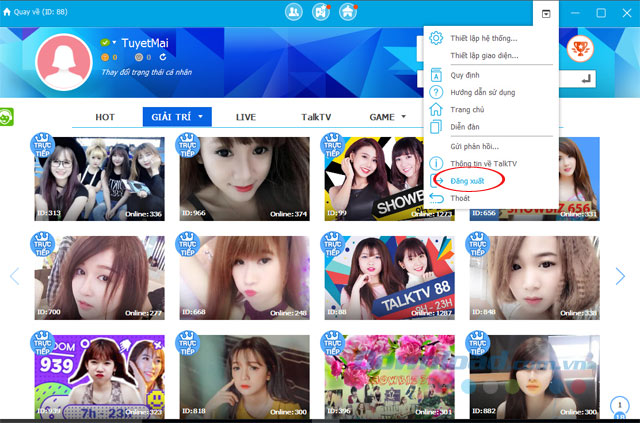
Task: Open 'Hướng dẫn sử dụng' menu entry
Action: [x=482, y=92]
